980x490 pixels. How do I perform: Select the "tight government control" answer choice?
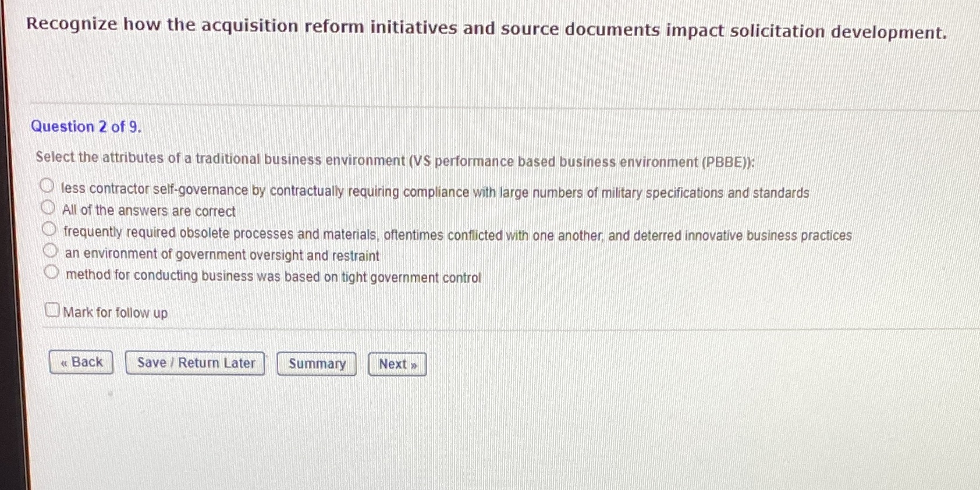point(51,270)
